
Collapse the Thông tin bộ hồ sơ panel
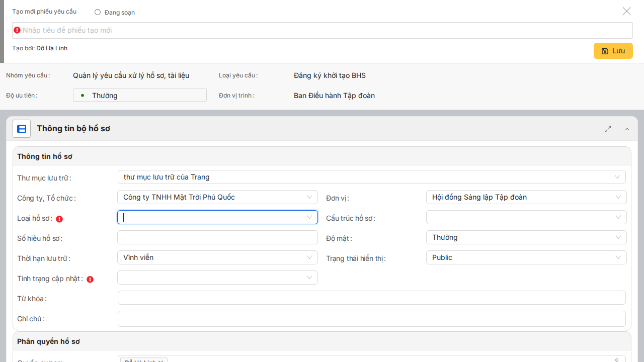coord(627,129)
